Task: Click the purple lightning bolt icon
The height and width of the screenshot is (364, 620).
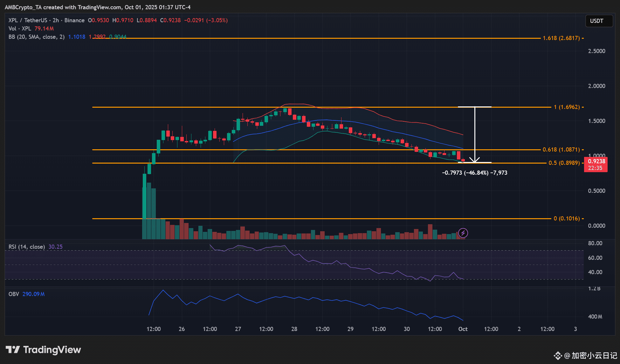Action: 463,233
